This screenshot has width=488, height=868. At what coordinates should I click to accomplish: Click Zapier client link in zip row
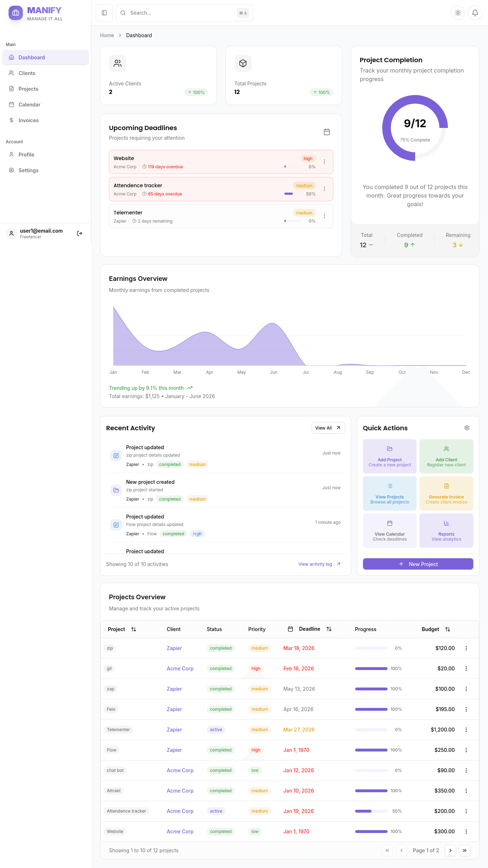tap(174, 648)
